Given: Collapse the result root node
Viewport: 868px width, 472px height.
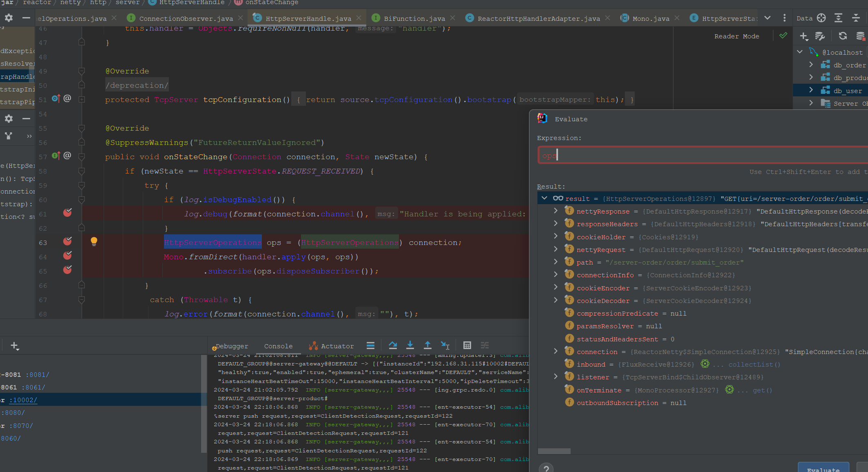Looking at the screenshot, I should click(x=545, y=198).
